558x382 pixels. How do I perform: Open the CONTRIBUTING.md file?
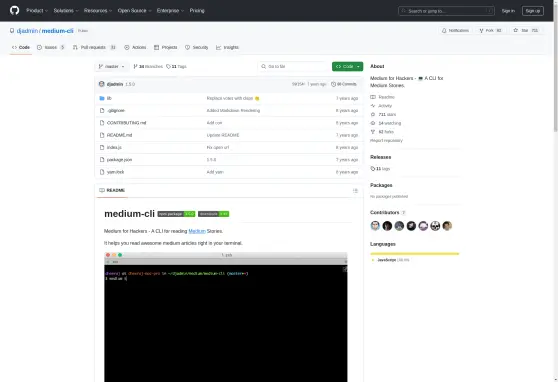(x=126, y=123)
